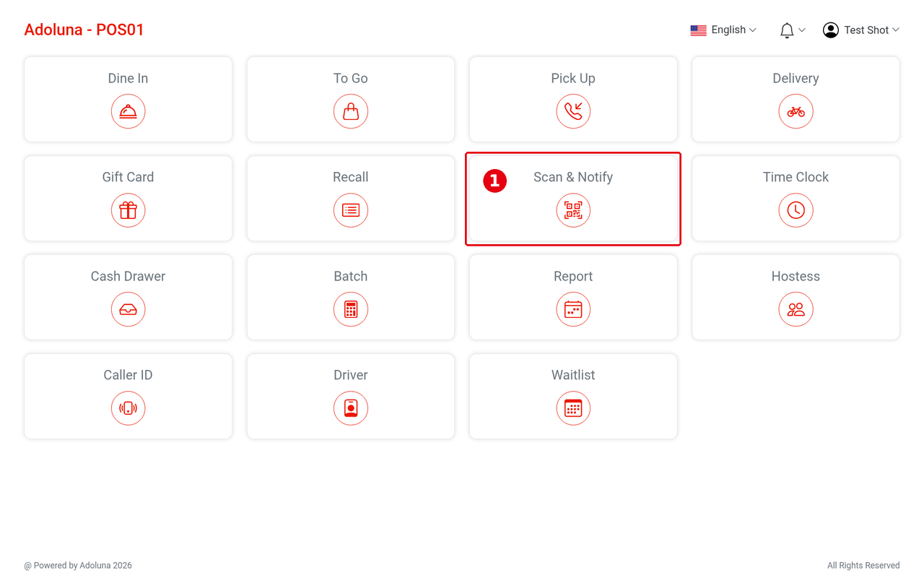Open the Hostess people icon
Viewport: 924px width, 578px height.
796,309
